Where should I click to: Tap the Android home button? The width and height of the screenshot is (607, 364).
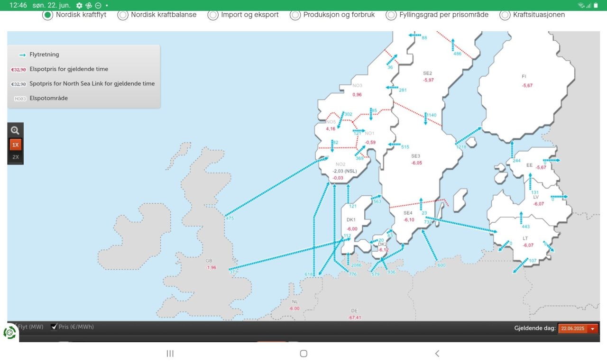click(304, 354)
